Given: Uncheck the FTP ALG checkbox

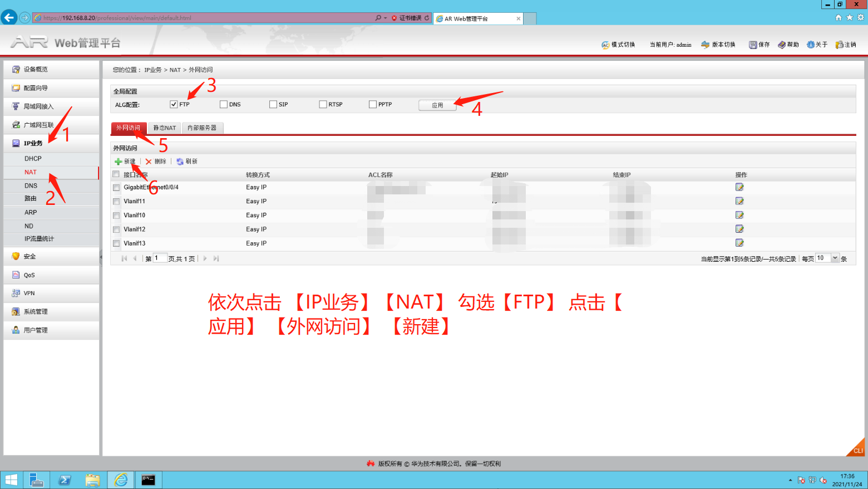Looking at the screenshot, I should point(174,104).
